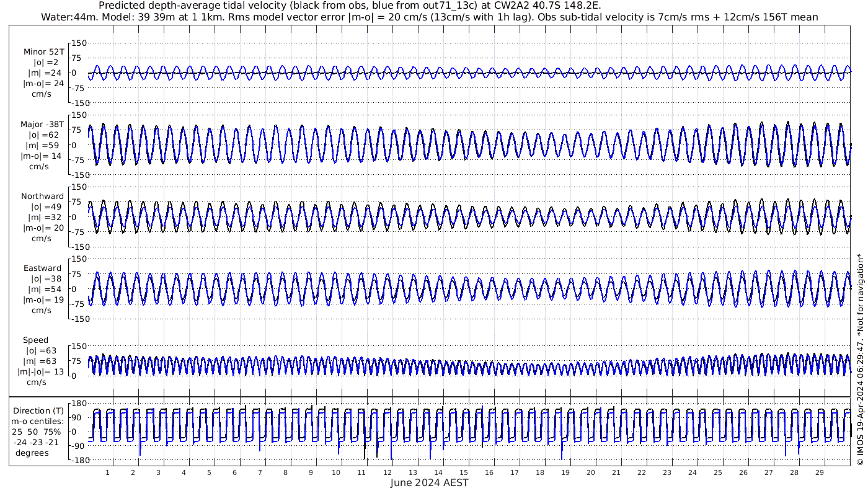
Task: Click the '|m-o|= 19' value under Eastward
Action: pyautogui.click(x=42, y=300)
